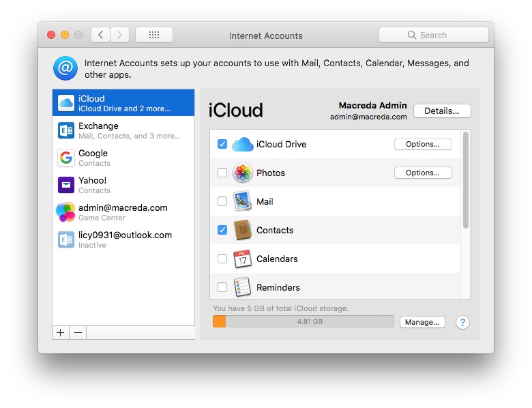The width and height of the screenshot is (532, 408).
Task: Click the Yahoo! mail icon
Action: click(x=66, y=185)
